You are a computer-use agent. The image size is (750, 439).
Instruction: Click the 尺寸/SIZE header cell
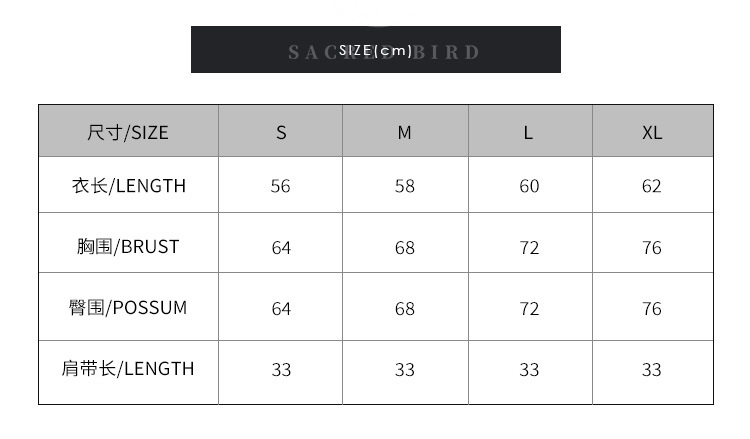click(128, 132)
